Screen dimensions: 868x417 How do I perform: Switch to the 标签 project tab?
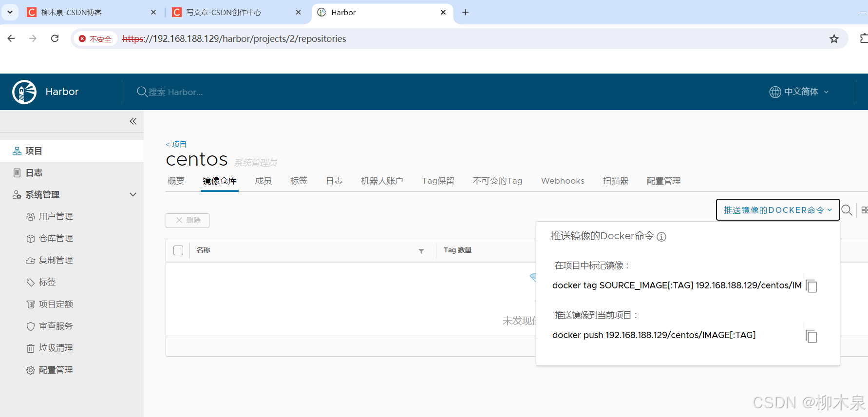click(x=299, y=181)
